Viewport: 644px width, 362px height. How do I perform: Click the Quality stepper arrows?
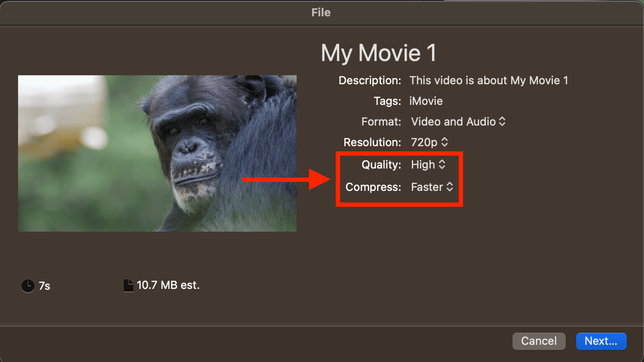point(442,165)
